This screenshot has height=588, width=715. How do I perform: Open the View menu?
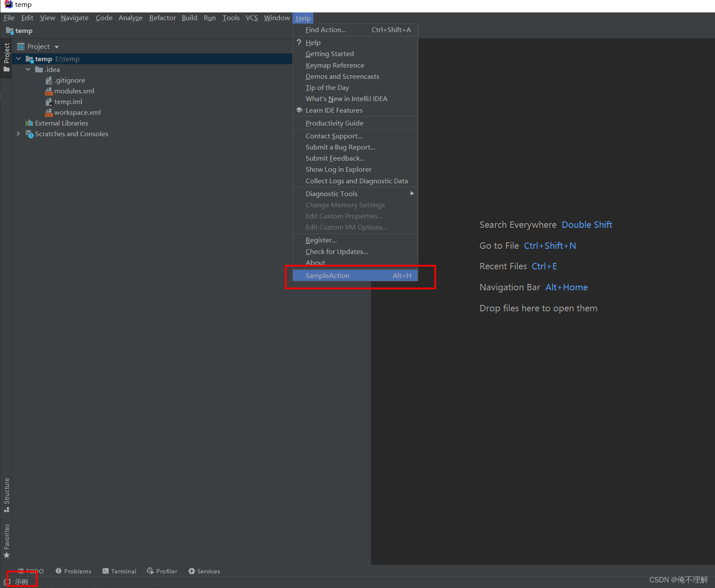[x=48, y=18]
